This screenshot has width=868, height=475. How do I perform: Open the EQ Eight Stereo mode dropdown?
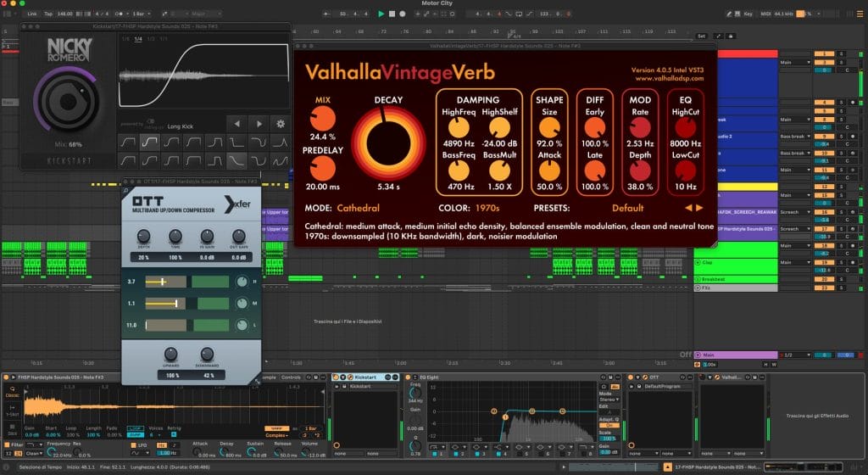pos(609,400)
